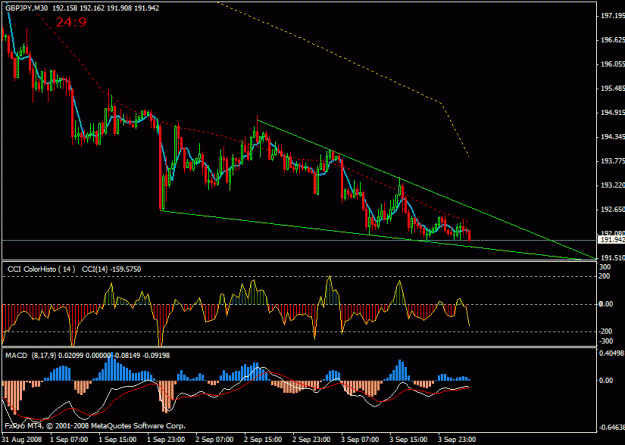625x445 pixels.
Task: Click the 0.40498 MACD scale label
Action: [612, 353]
